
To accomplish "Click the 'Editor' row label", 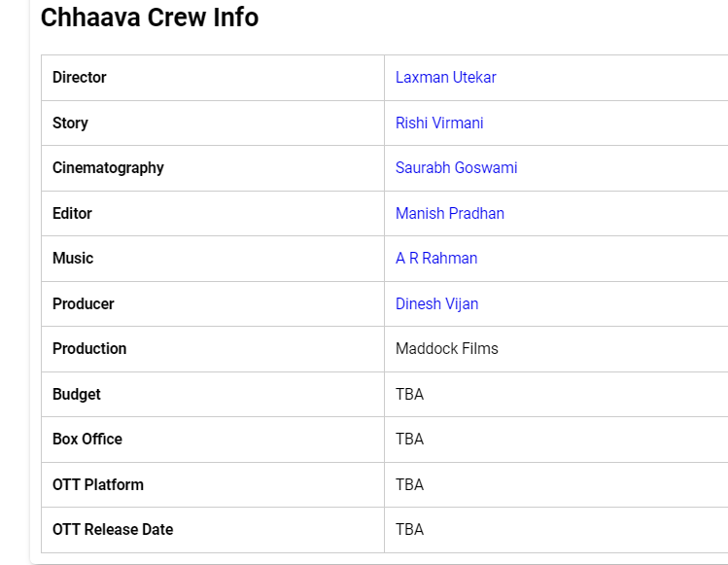I will coord(72,213).
